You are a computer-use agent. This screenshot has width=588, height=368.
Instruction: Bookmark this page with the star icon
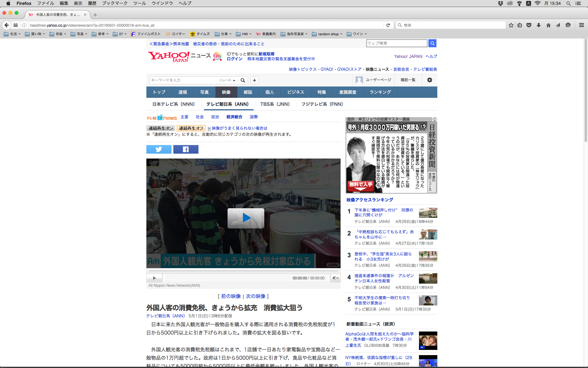(511, 25)
